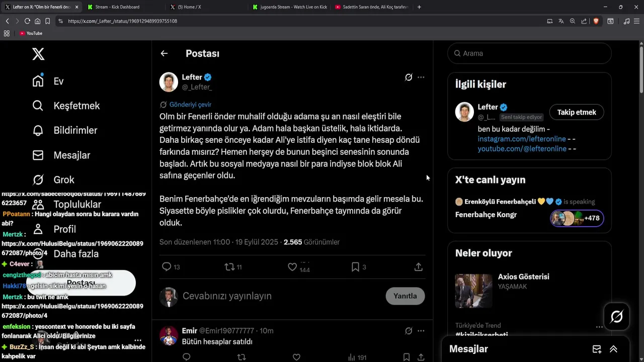
Task: Switch to (5) Home / X tab
Action: pyautogui.click(x=206, y=7)
